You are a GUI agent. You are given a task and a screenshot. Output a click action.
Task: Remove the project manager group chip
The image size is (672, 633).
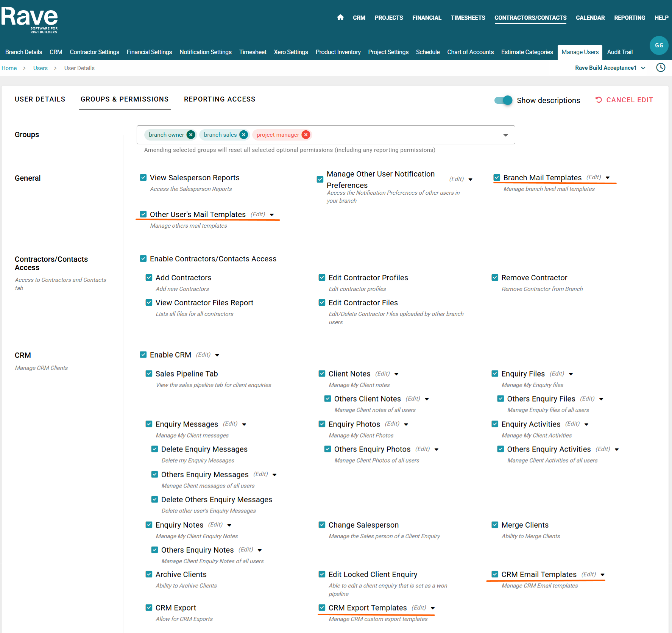pyautogui.click(x=306, y=135)
